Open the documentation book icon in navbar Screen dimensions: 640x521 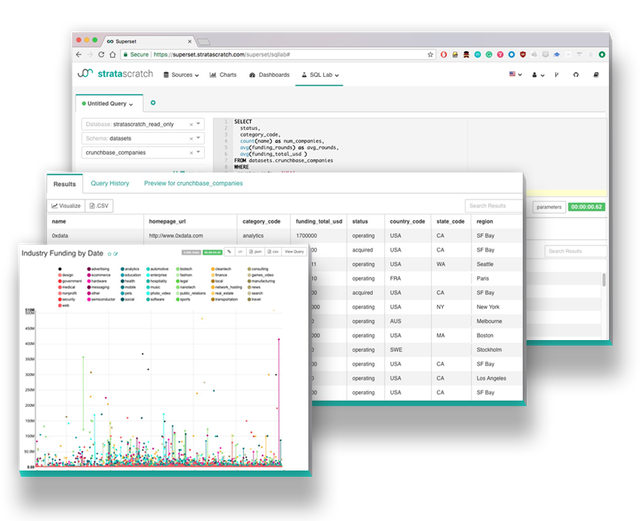pos(596,75)
